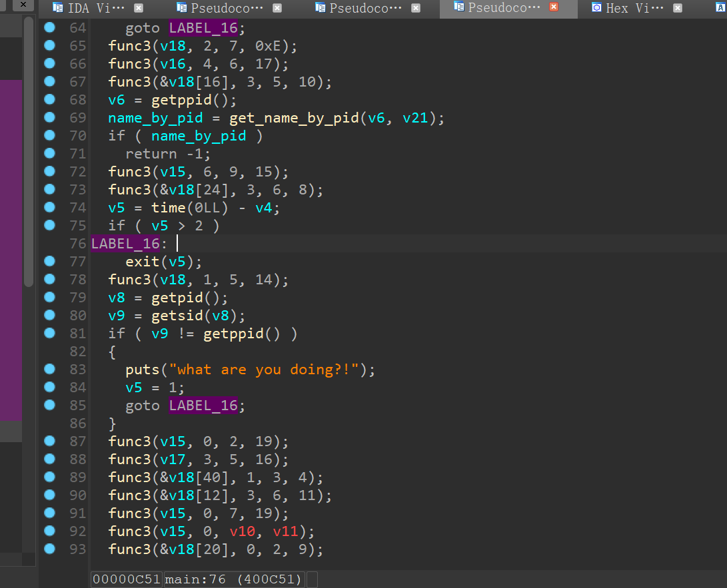Click the 00000C51 address in status bar
The height and width of the screenshot is (588, 727).
(127, 579)
